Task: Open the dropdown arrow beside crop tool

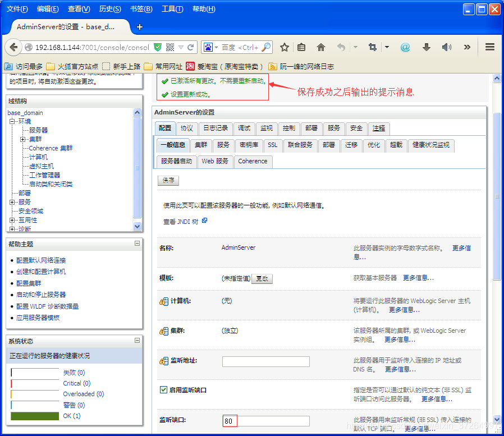Action: (x=387, y=47)
